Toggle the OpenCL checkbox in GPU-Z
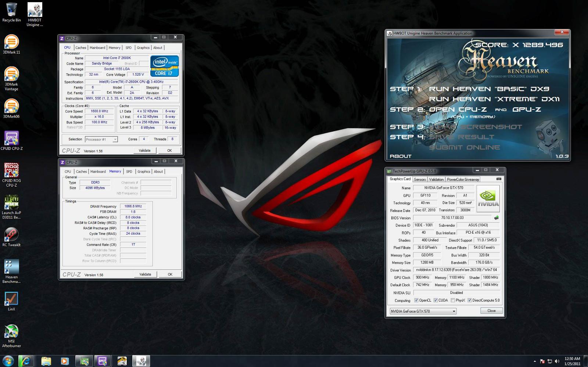Viewport: 588px width, 367px height. point(416,300)
